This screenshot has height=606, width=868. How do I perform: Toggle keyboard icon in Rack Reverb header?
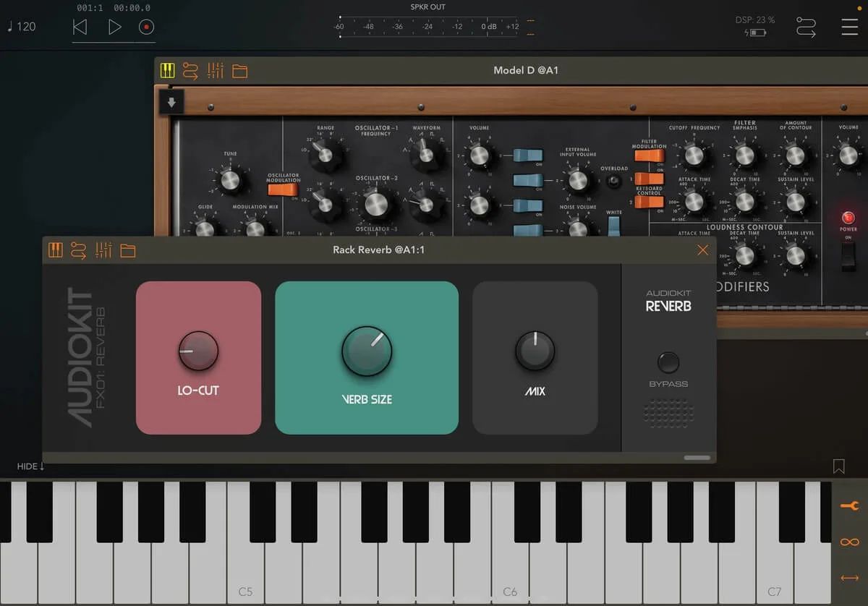pos(56,250)
